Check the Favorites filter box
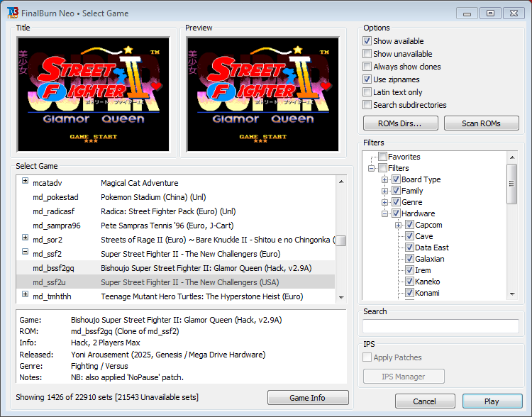Screen dimensions: 532x417 (383, 157)
